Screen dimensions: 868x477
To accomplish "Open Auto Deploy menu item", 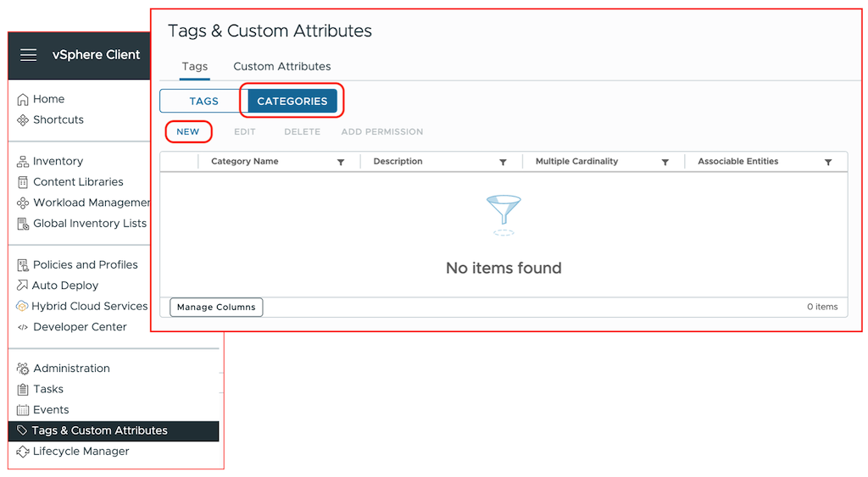I will click(x=64, y=286).
